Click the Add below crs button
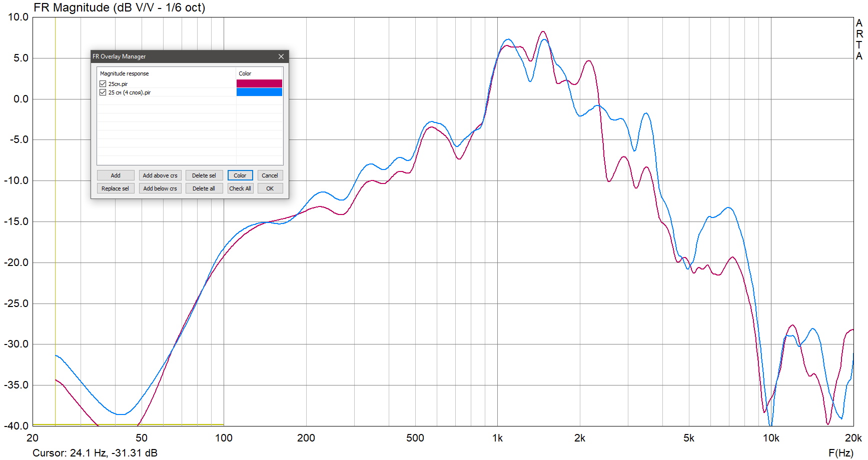 coord(160,188)
